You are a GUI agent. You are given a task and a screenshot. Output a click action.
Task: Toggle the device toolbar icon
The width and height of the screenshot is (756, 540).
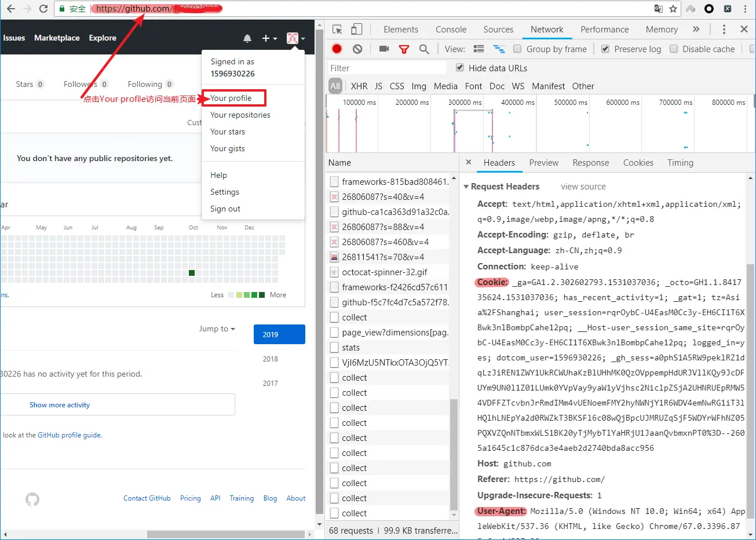pos(357,30)
